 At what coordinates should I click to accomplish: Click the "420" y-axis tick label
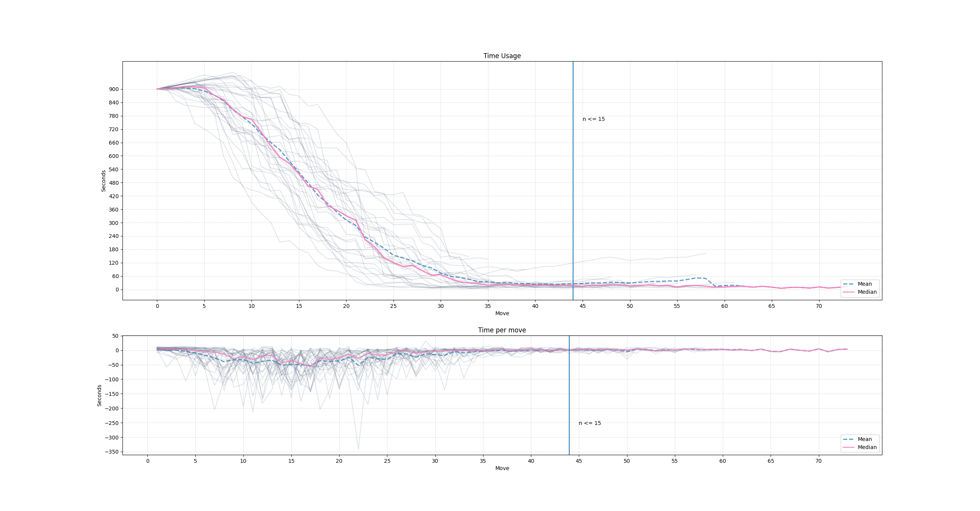click(114, 196)
